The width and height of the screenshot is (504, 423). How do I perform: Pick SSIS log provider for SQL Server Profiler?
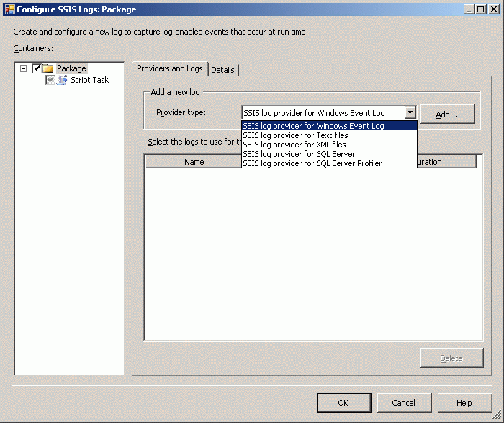coord(329,163)
